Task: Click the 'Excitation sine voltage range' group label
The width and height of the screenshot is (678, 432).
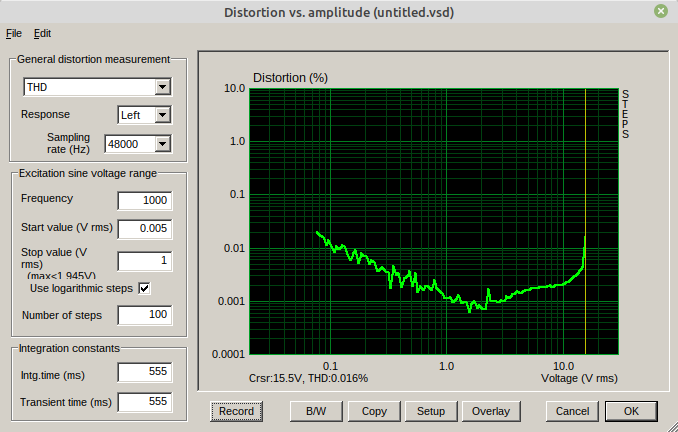Action: 88,173
